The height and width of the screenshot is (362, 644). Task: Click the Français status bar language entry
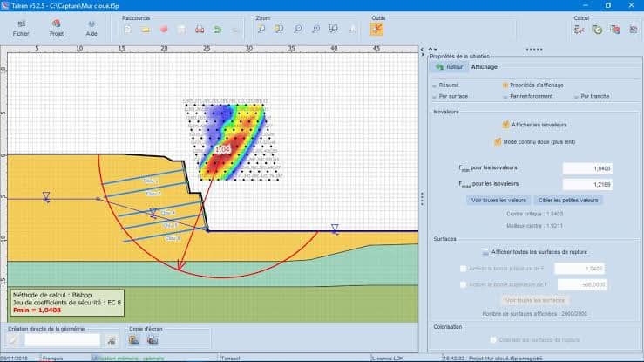[x=52, y=359]
